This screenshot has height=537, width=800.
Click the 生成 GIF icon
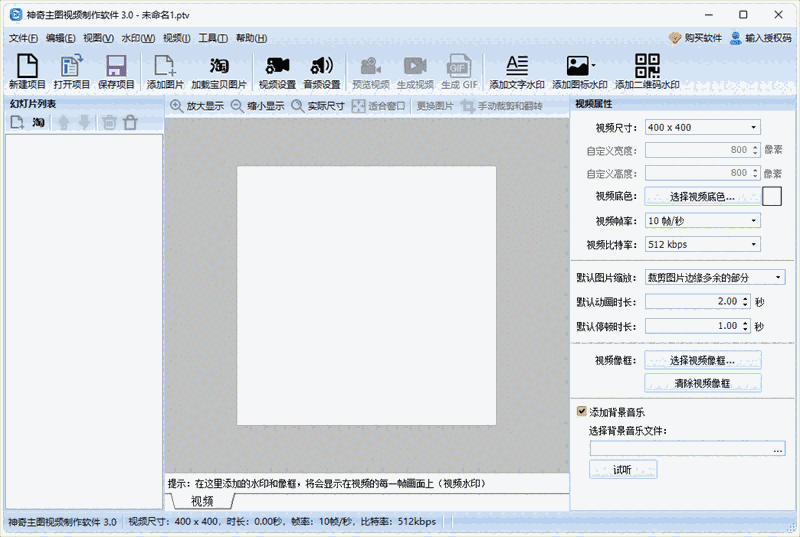coord(459,71)
